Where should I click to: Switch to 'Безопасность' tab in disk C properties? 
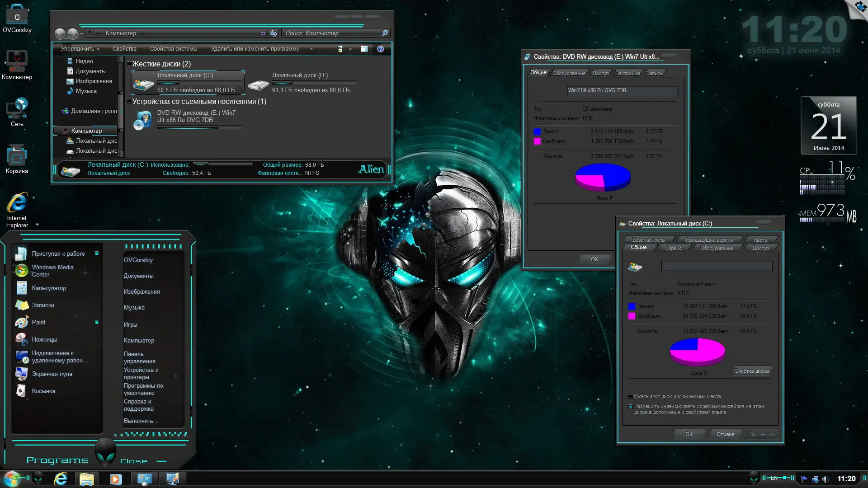(648, 239)
